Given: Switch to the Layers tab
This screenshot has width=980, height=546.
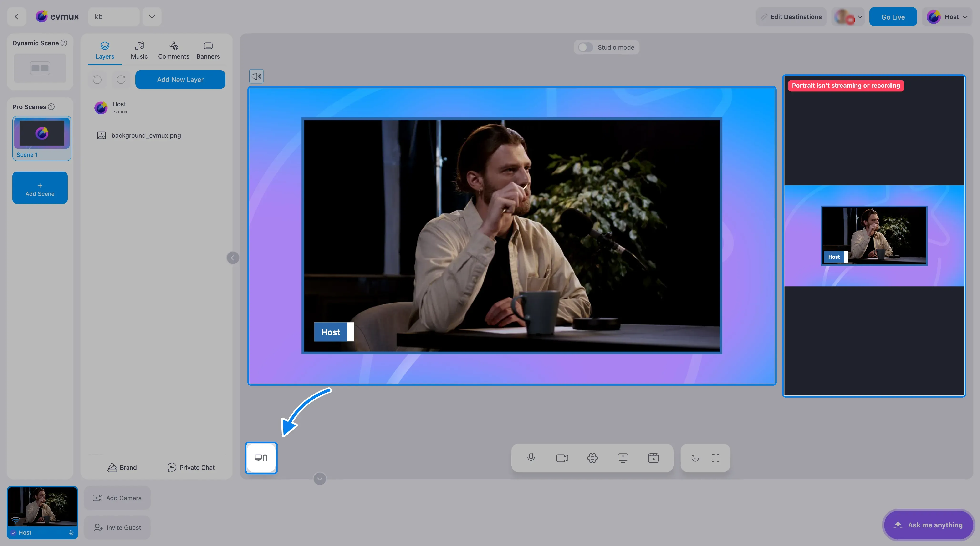Looking at the screenshot, I should click(x=105, y=51).
